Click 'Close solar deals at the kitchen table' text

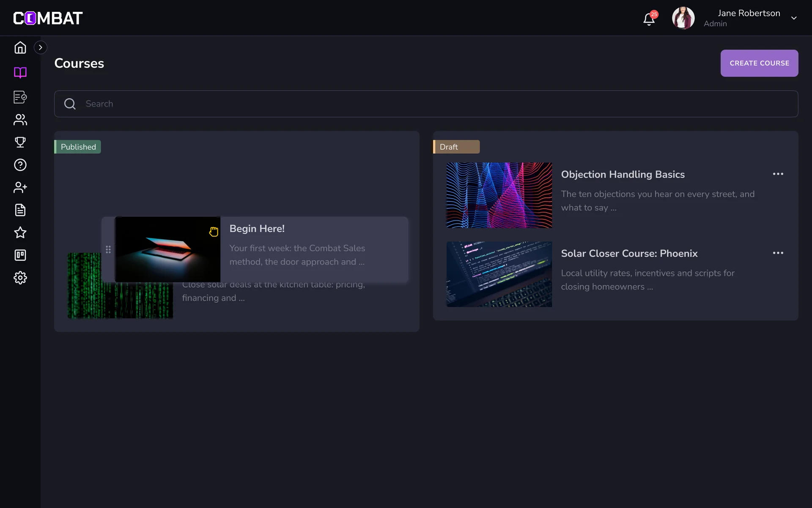pyautogui.click(x=273, y=291)
